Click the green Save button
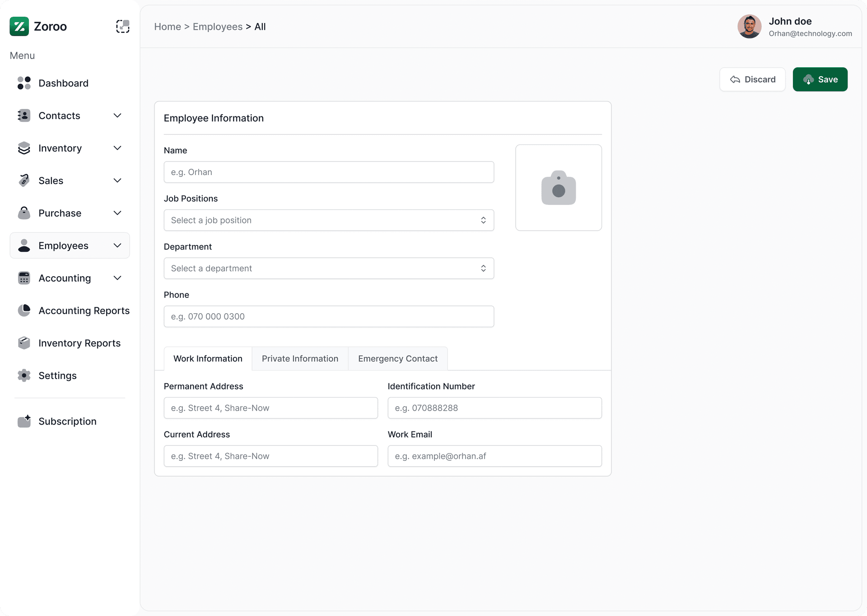 tap(820, 79)
